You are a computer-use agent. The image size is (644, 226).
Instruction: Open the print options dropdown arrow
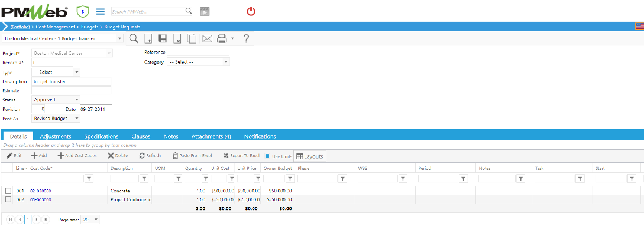click(x=232, y=38)
